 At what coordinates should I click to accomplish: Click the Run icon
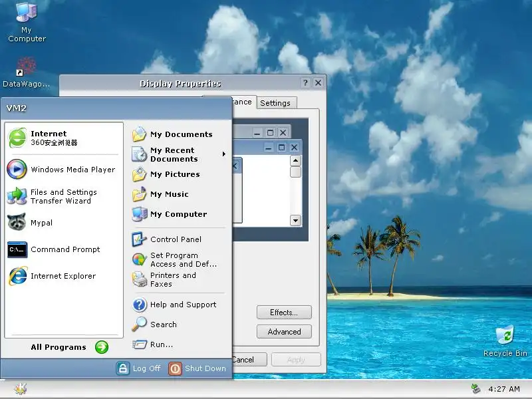(139, 344)
